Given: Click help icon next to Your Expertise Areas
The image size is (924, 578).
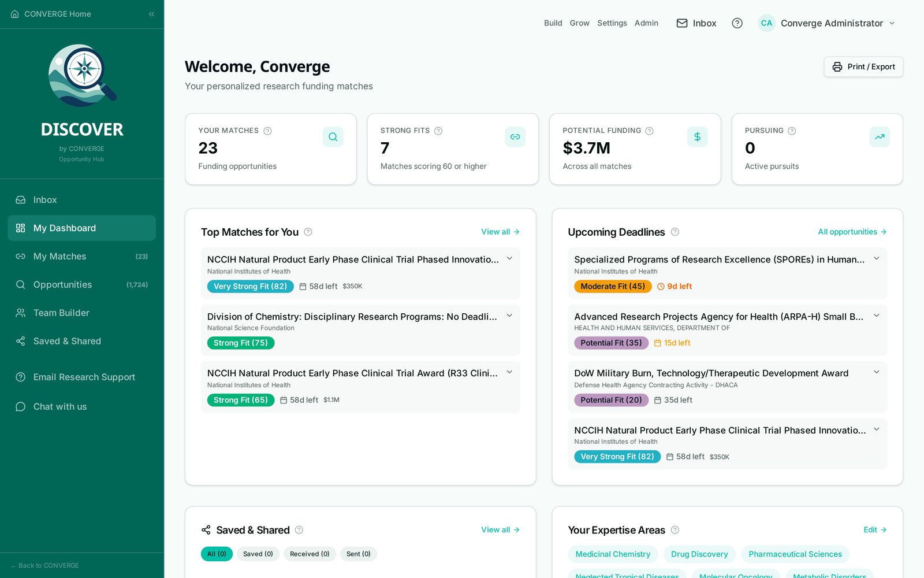Looking at the screenshot, I should [x=675, y=530].
